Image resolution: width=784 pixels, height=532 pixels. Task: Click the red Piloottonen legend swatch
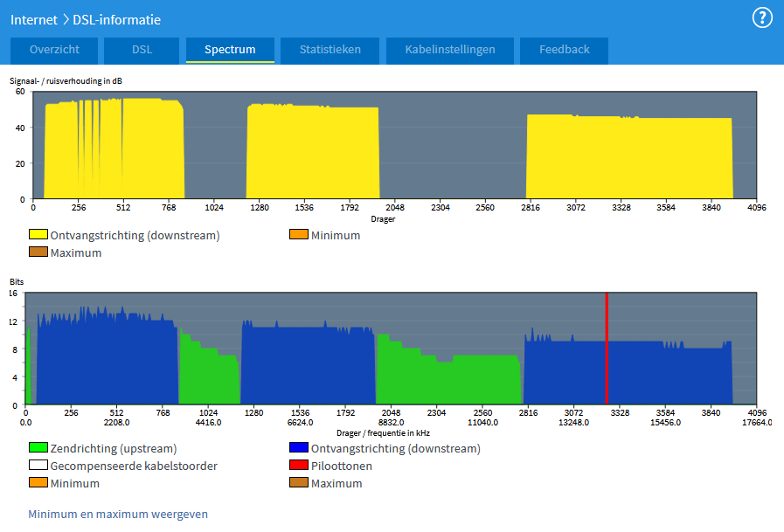point(299,466)
